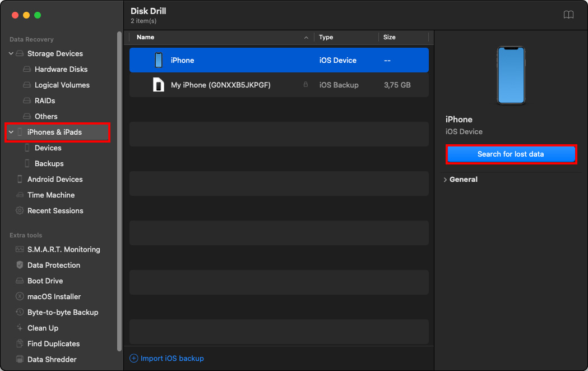The width and height of the screenshot is (588, 371).
Task: Click the Data Protection shield icon
Action: 20,265
